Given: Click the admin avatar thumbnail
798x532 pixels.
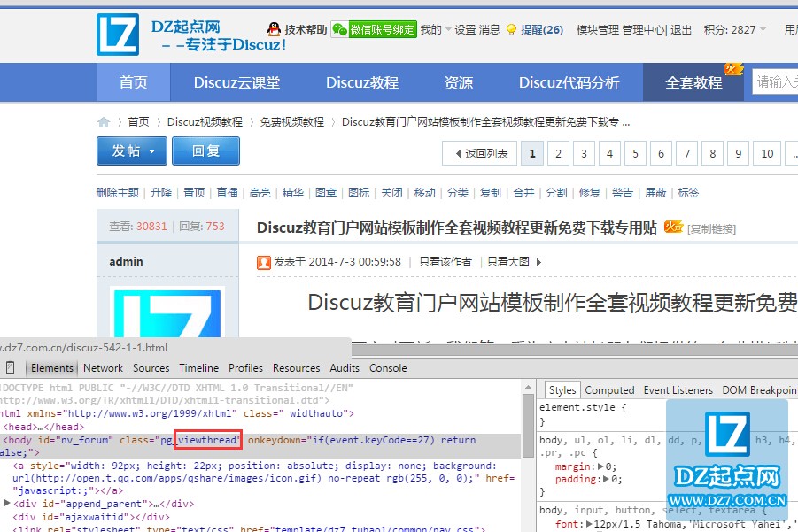Looking at the screenshot, I should [167, 312].
